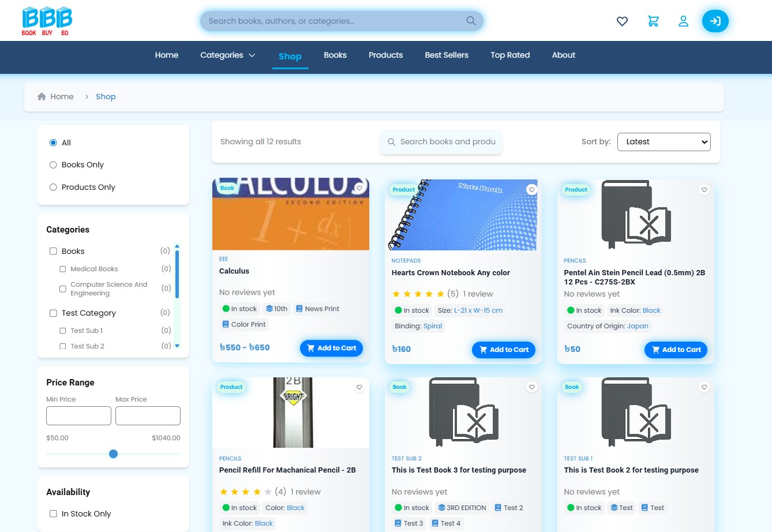Open the Top Rated nav item
The height and width of the screenshot is (532, 772).
pos(510,55)
